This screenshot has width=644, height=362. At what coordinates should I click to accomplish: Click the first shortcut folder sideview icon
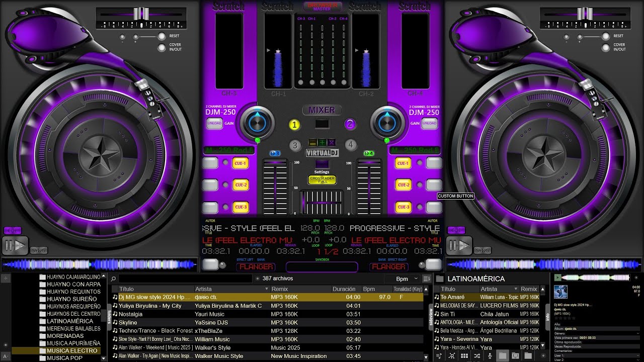click(x=503, y=356)
